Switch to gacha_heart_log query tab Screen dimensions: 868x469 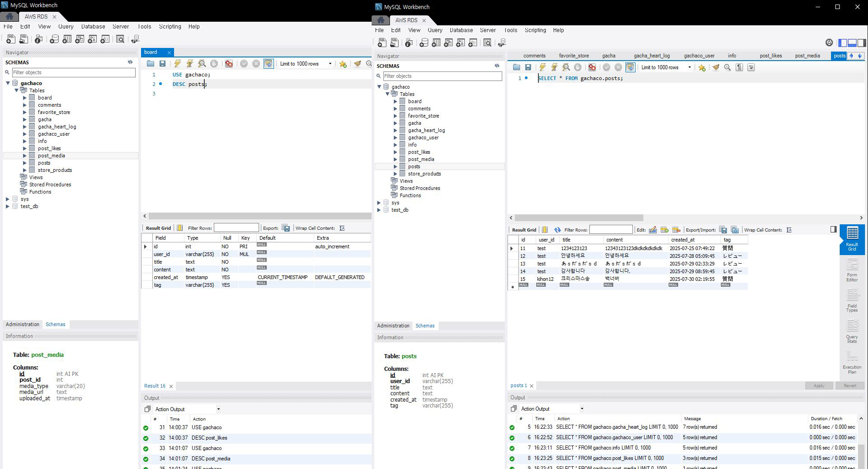tap(651, 56)
